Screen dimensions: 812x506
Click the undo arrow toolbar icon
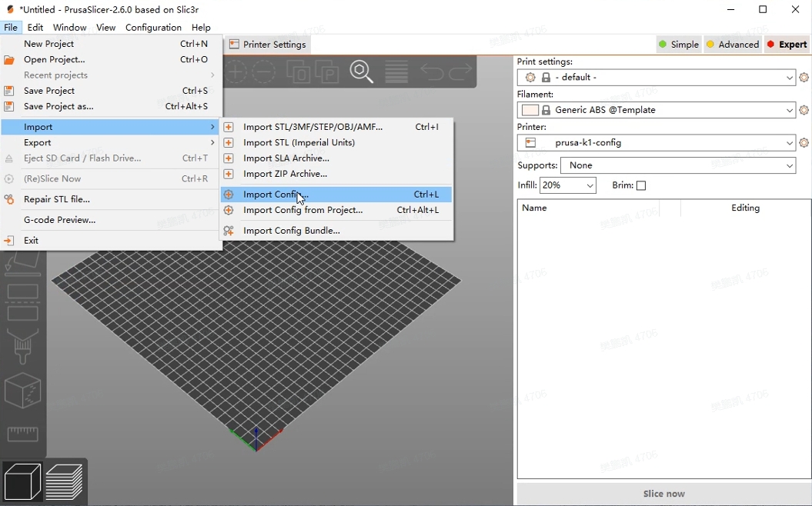point(431,72)
